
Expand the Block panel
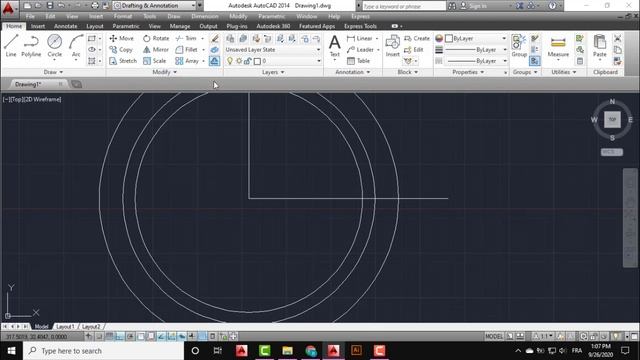(408, 72)
